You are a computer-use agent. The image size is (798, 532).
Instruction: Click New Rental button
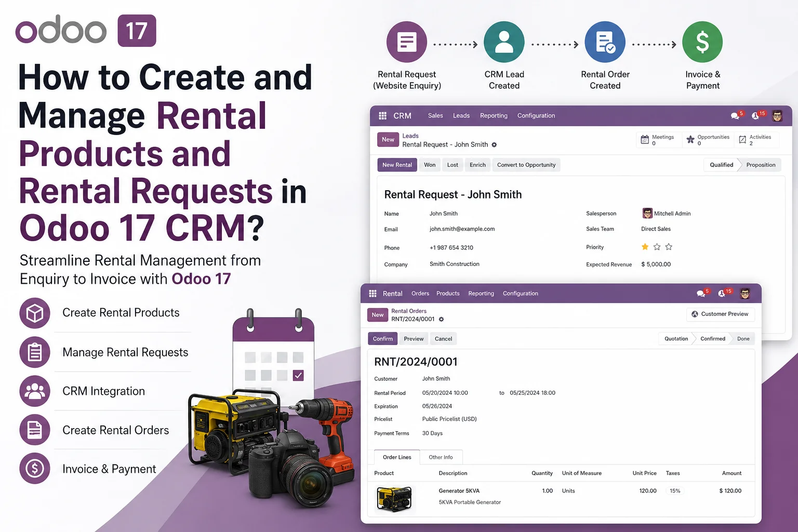click(x=397, y=165)
